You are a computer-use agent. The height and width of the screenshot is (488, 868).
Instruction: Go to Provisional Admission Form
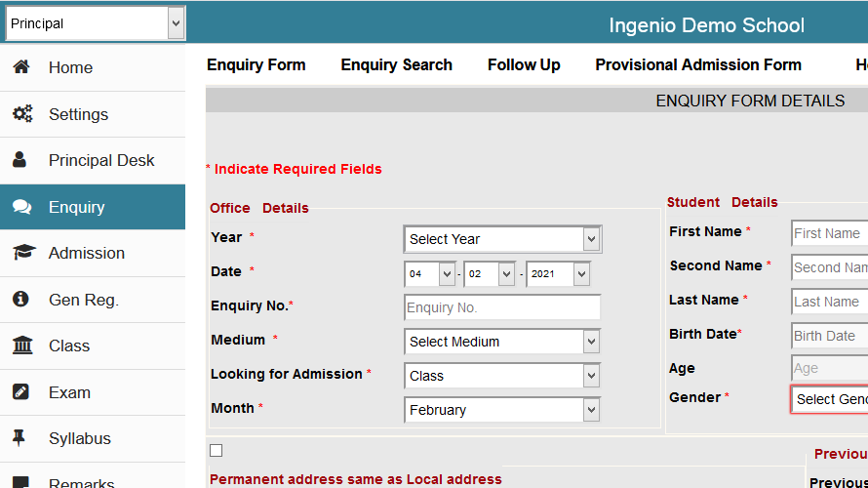pyautogui.click(x=698, y=65)
